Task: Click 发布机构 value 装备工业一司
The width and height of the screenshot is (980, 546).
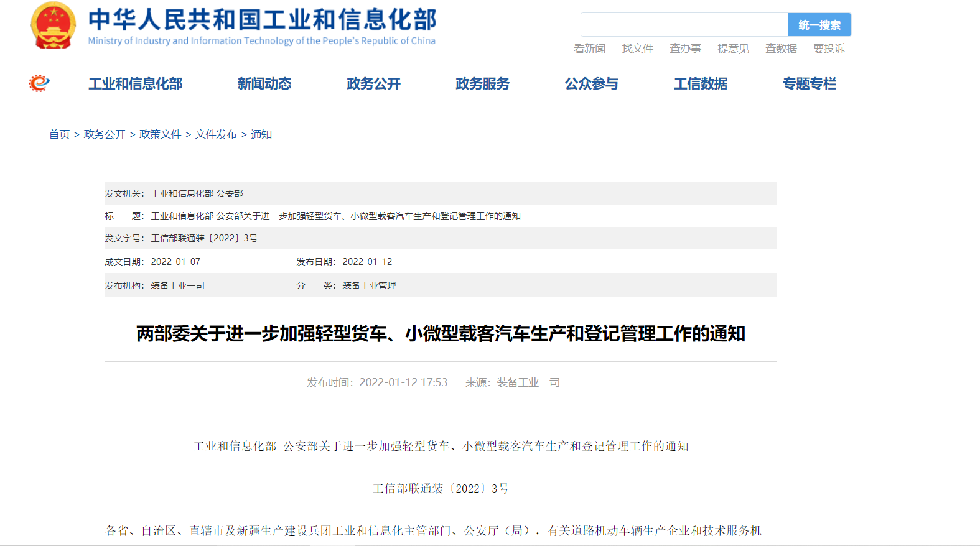Action: coord(178,285)
